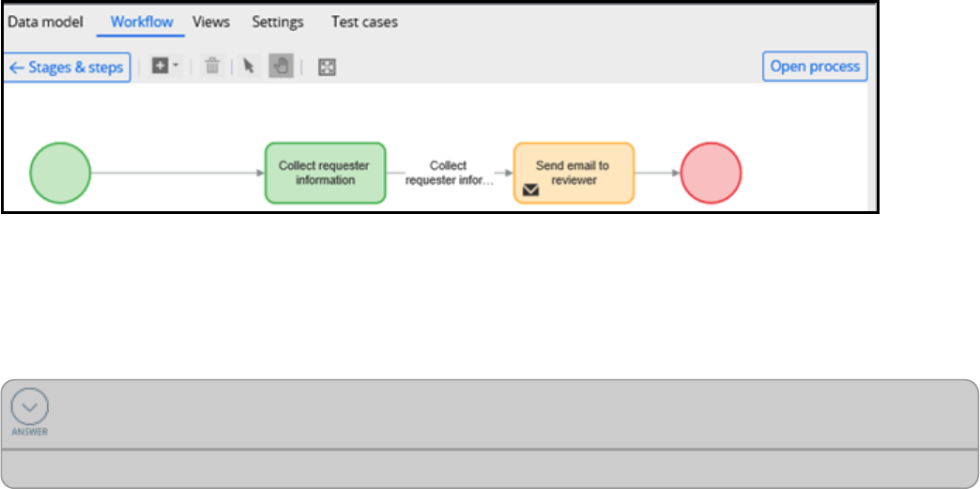Switch to the Data model tab
980x489 pixels.
point(45,22)
